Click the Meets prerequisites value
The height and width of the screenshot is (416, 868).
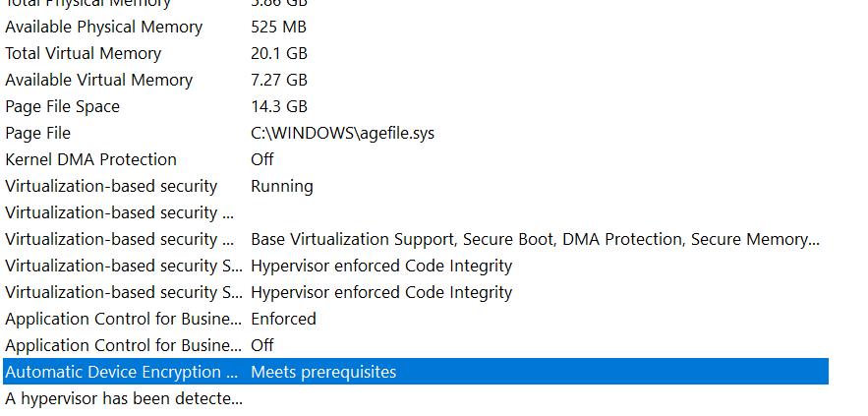pyautogui.click(x=323, y=372)
